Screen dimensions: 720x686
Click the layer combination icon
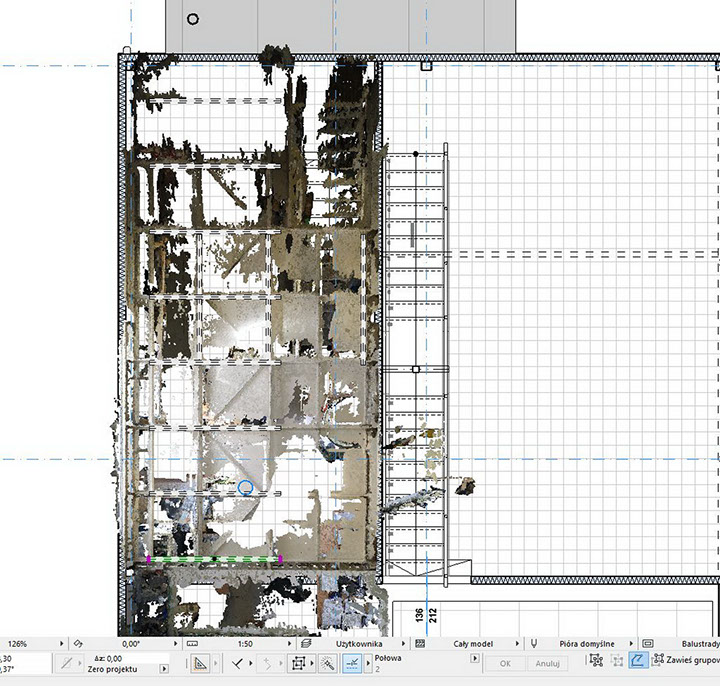(306, 644)
